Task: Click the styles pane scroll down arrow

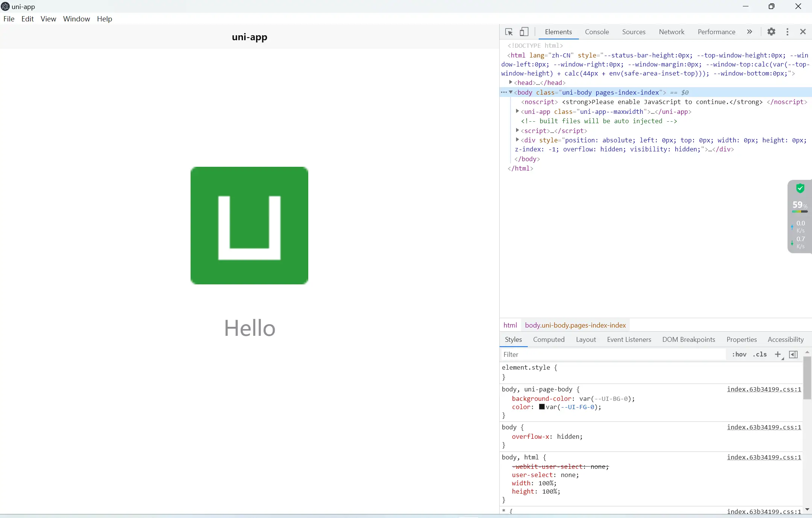Action: click(807, 509)
